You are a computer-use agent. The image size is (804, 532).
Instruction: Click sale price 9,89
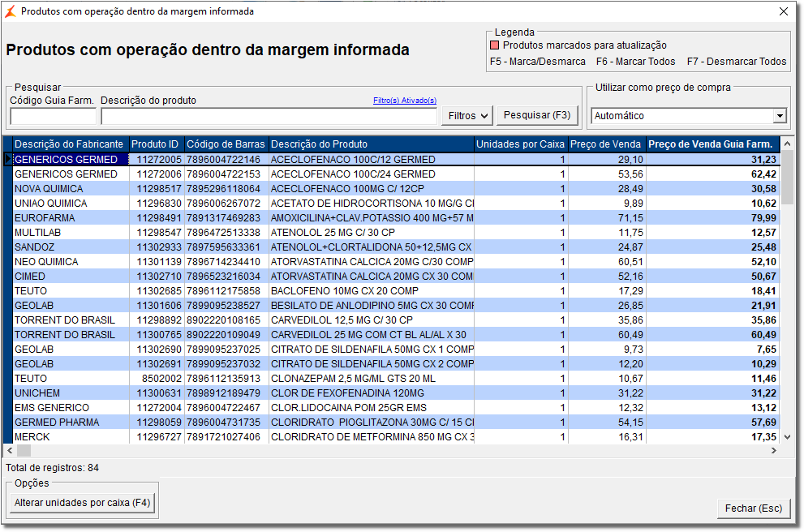tap(634, 204)
